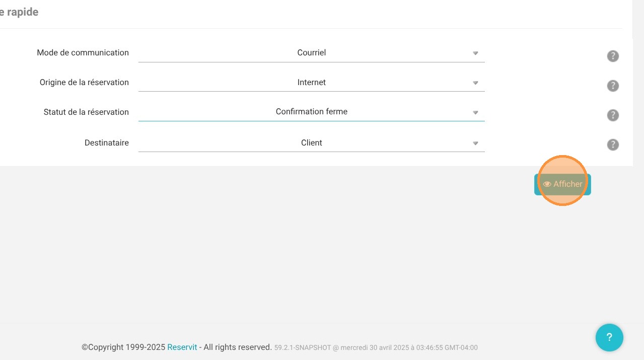
Task: Click the Statut de la réservation label
Action: [86, 112]
